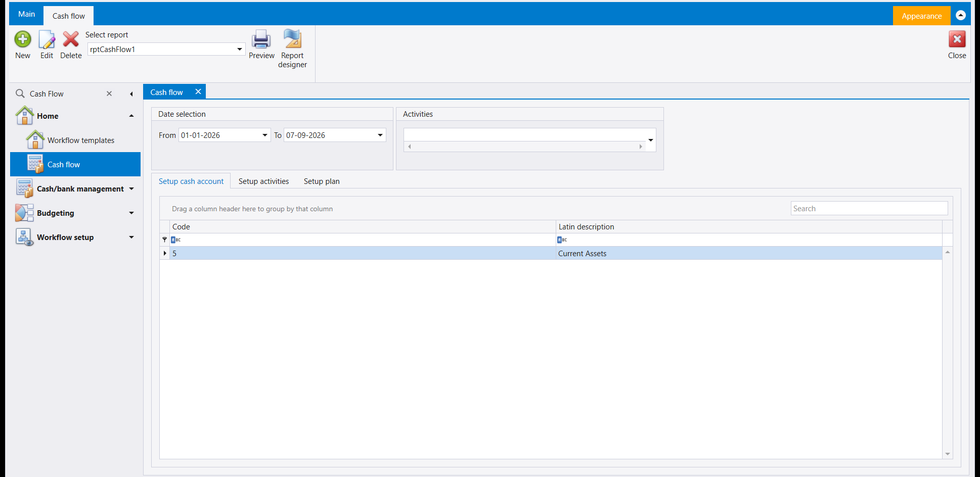The image size is (980, 477).
Task: Collapse the navigation sidebar arrow
Action: coord(131,94)
